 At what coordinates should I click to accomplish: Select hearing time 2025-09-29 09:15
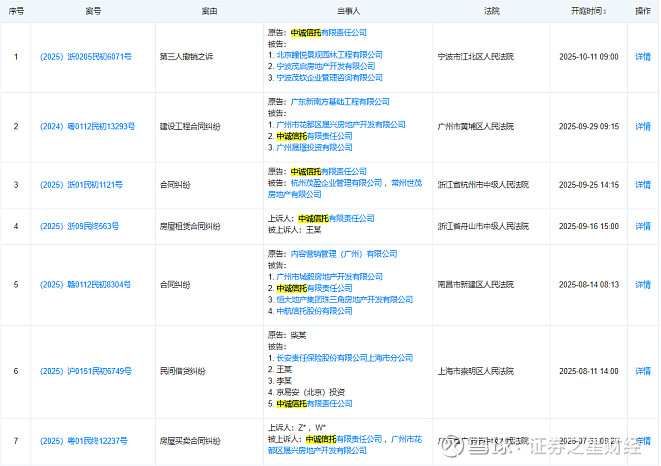pos(589,126)
